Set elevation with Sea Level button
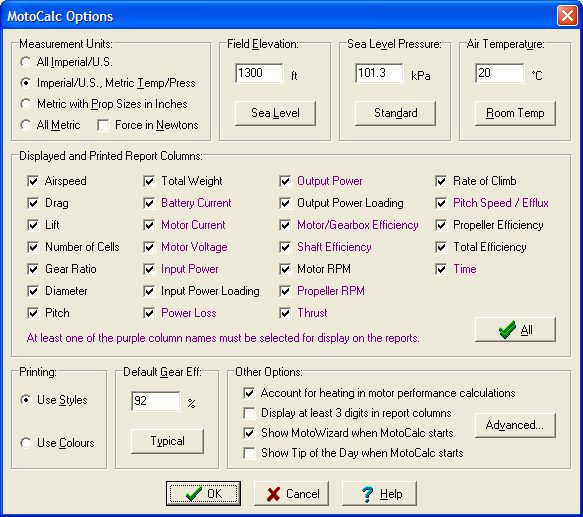The image size is (583, 517). click(275, 113)
